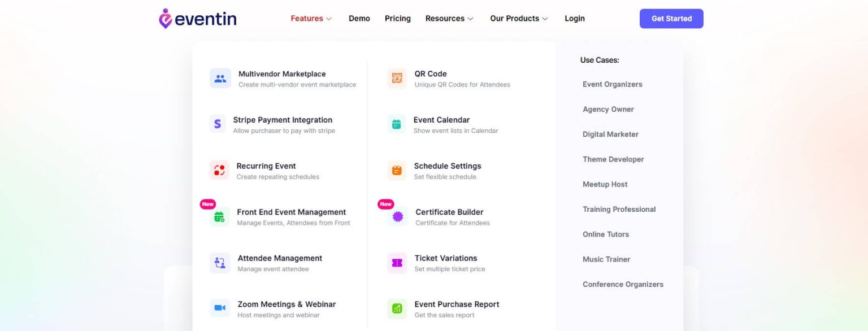Click the eventin logo

pyautogui.click(x=197, y=18)
